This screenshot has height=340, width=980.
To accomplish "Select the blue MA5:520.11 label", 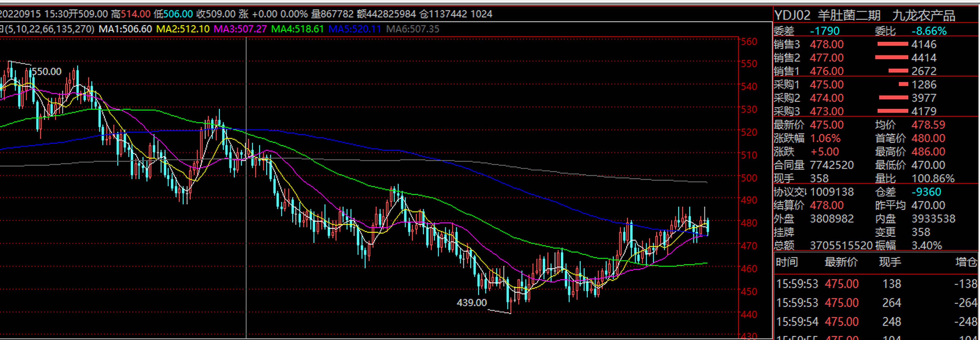I will pyautogui.click(x=354, y=29).
